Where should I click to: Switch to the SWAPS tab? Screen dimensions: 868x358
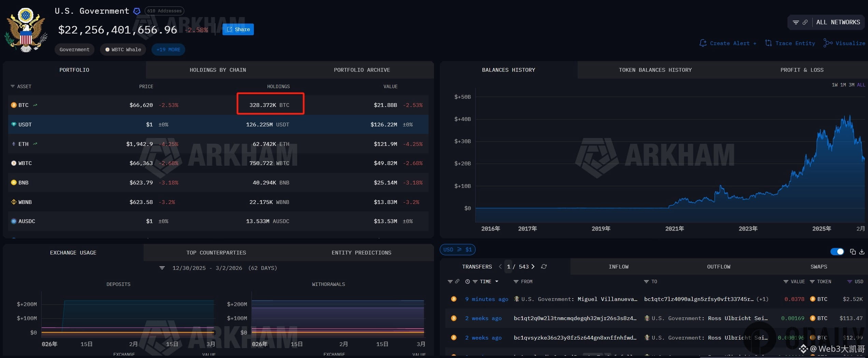tap(819, 267)
